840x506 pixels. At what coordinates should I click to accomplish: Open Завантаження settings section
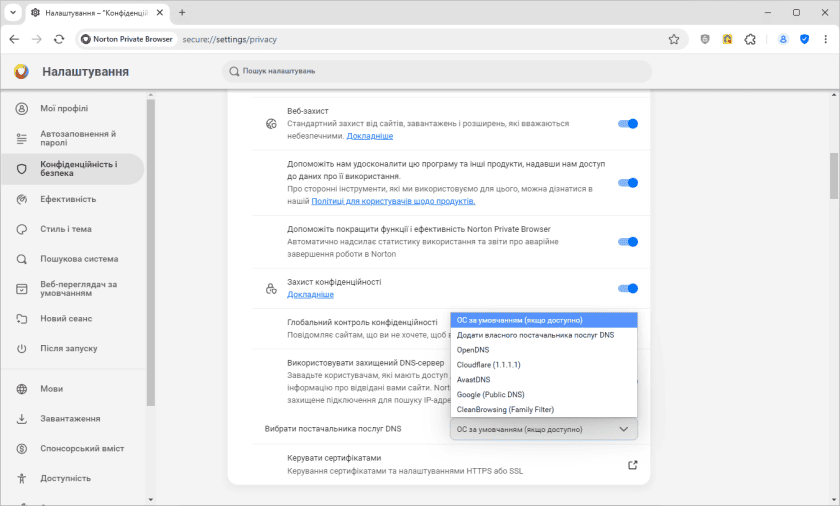click(x=72, y=419)
